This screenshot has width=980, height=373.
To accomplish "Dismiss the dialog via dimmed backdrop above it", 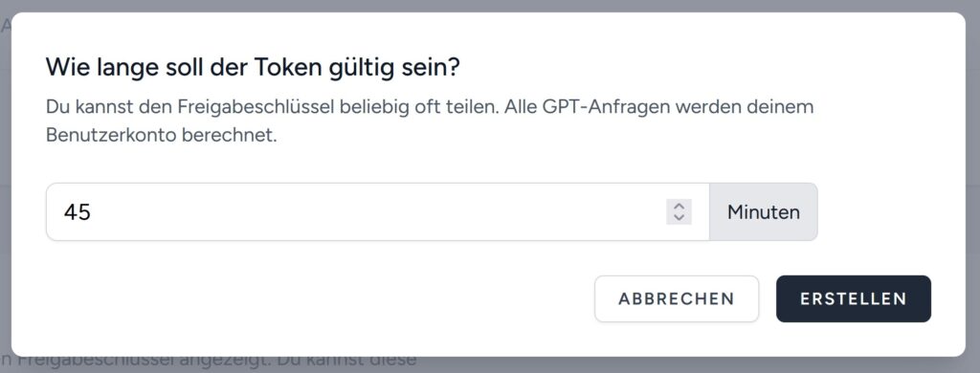I will [x=490, y=6].
